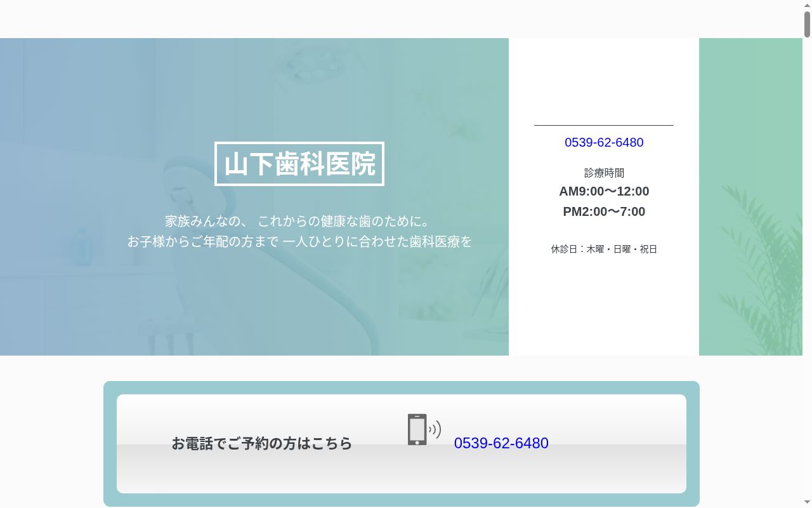Viewport: 812px width, 508px height.
Task: Select the お電話でご予約の方はこちら text
Action: (x=261, y=443)
